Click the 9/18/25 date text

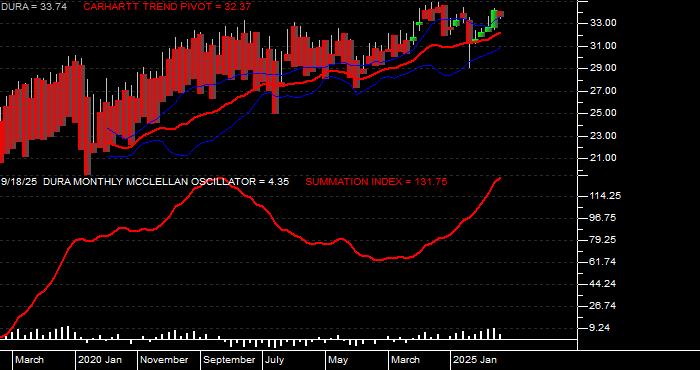click(x=19, y=182)
